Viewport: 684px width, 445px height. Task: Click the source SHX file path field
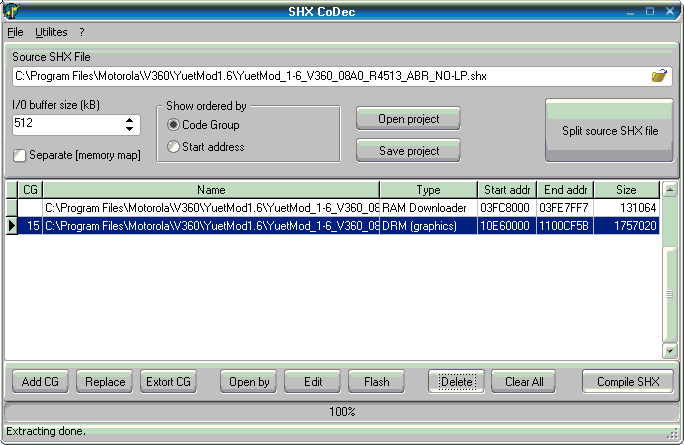pyautogui.click(x=330, y=75)
